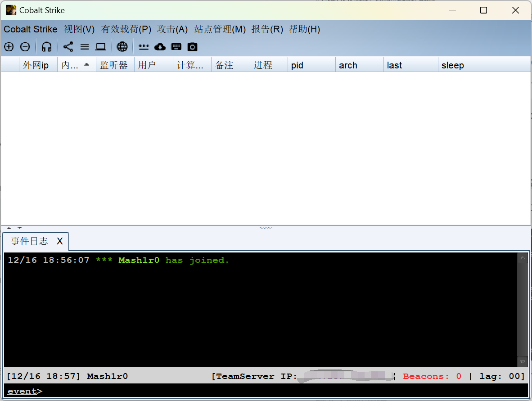
Task: Open the 站点管理(M) menu
Action: [x=220, y=29]
